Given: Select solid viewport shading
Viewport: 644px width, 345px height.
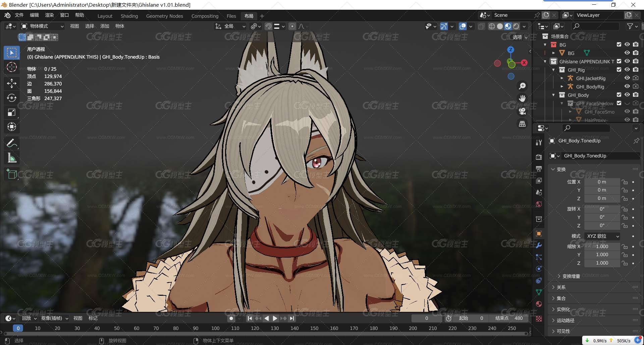Looking at the screenshot, I should [500, 26].
